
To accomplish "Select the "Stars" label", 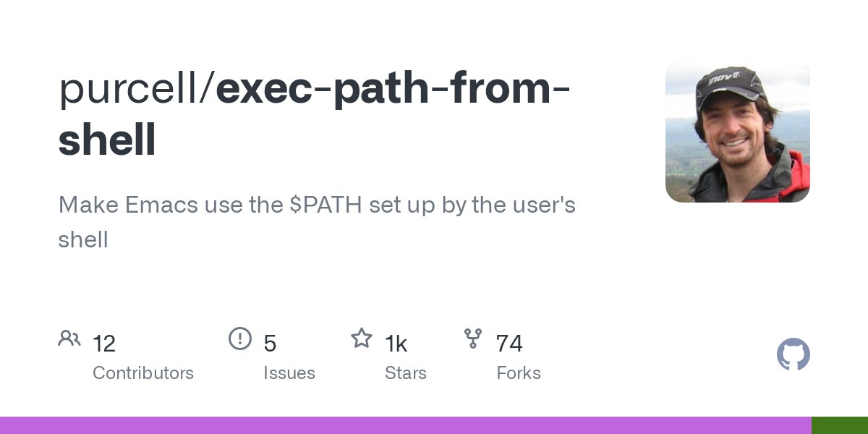I will pos(406,373).
